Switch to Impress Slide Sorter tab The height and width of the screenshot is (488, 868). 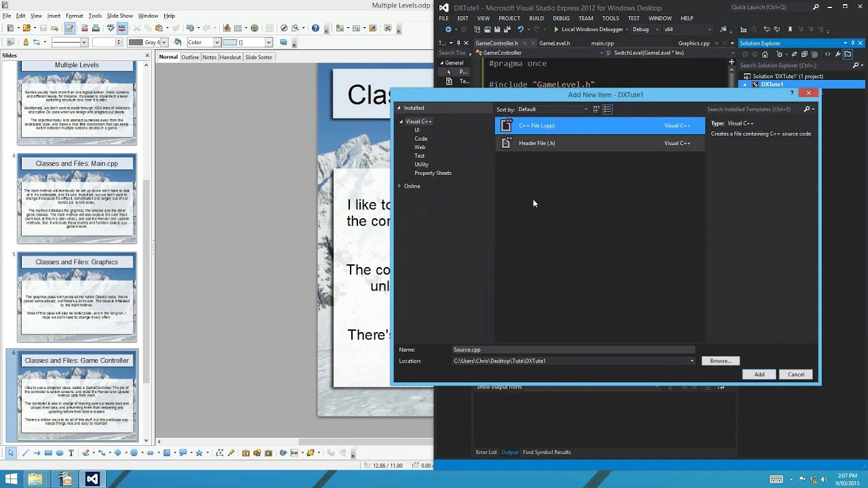click(258, 57)
